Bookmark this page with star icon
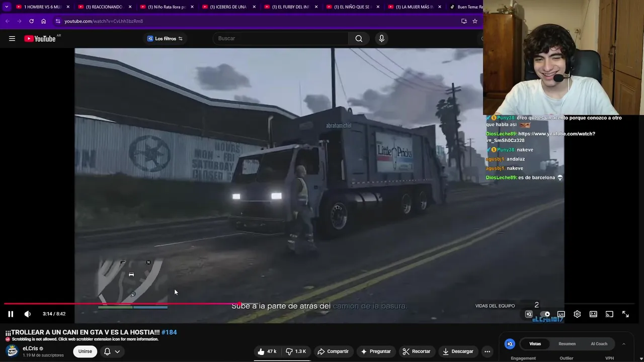 475,21
